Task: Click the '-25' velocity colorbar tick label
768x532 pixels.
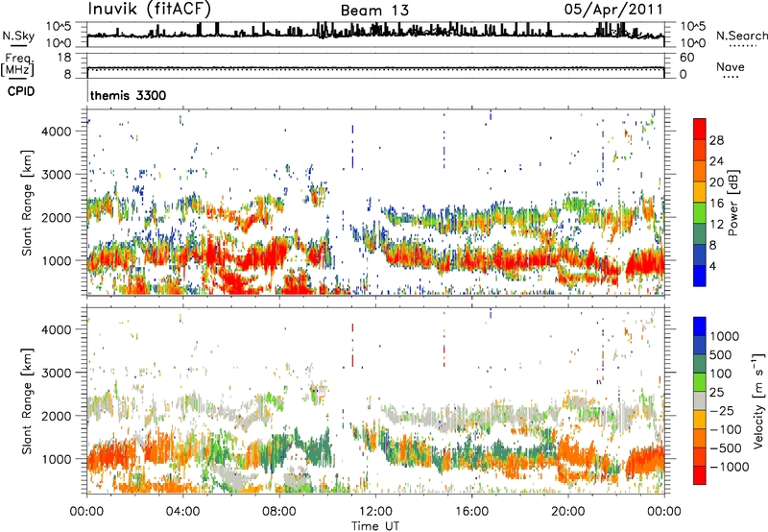Action: (722, 410)
